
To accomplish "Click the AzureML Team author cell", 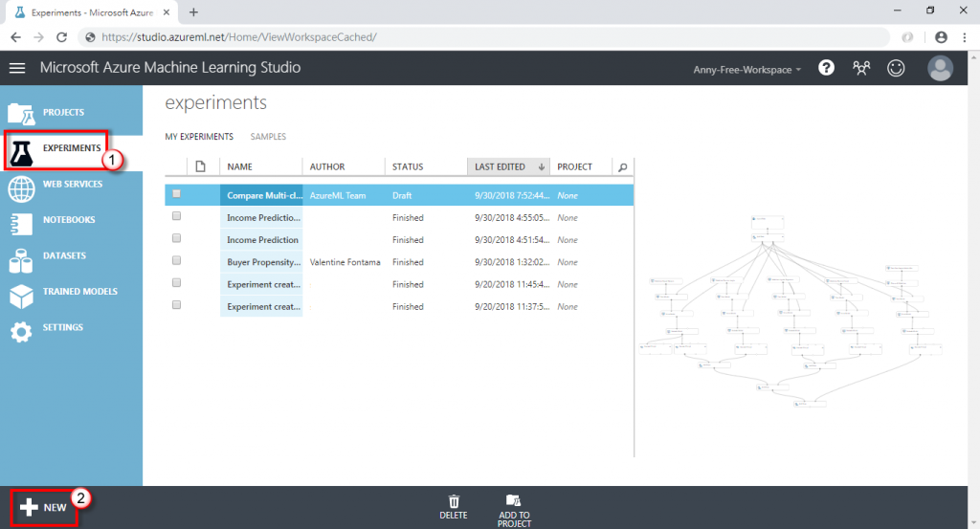I will 338,195.
